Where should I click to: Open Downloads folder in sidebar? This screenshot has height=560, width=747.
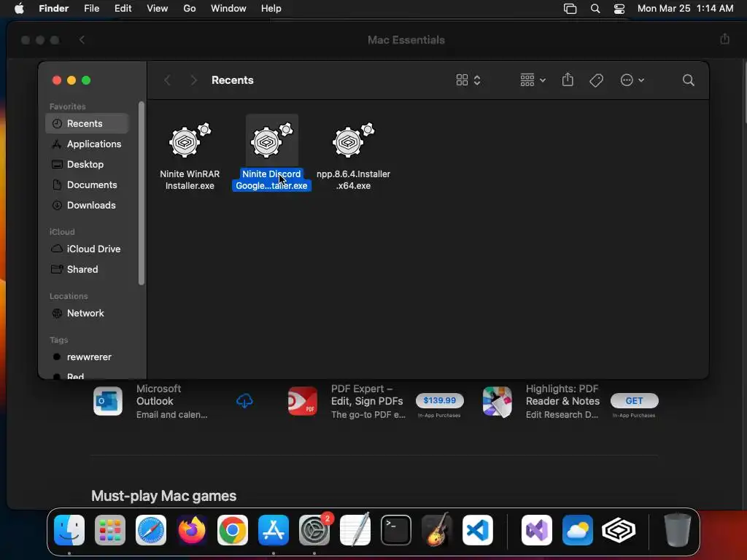pos(88,205)
